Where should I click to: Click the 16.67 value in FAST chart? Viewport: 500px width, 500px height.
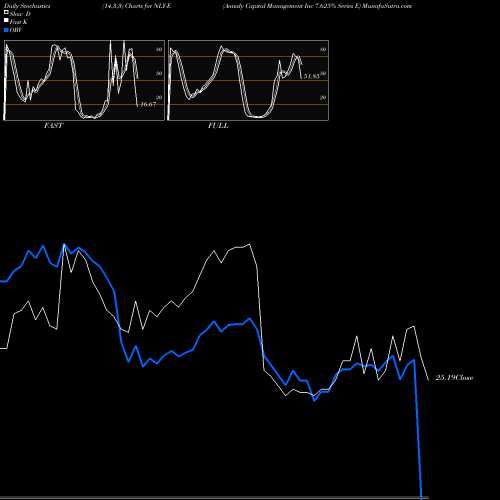148,104
